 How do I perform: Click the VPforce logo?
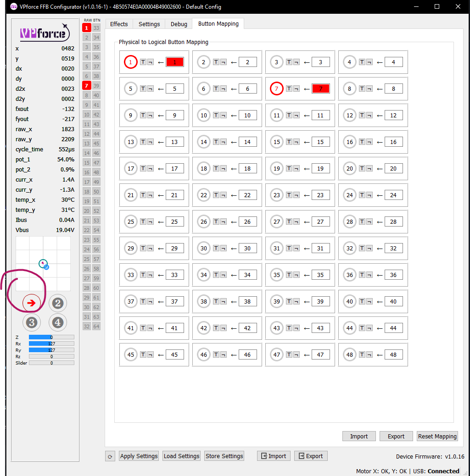click(45, 33)
